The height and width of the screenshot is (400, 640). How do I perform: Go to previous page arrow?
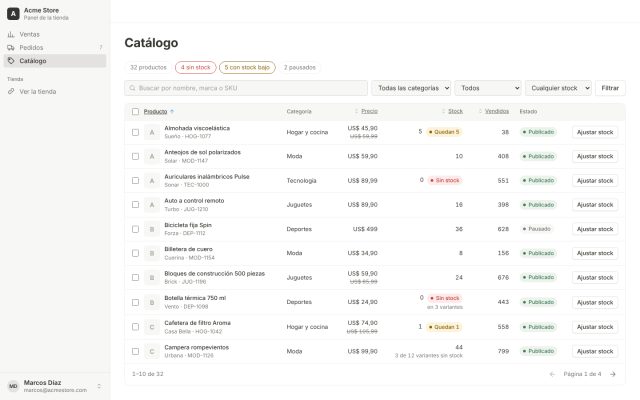click(552, 374)
